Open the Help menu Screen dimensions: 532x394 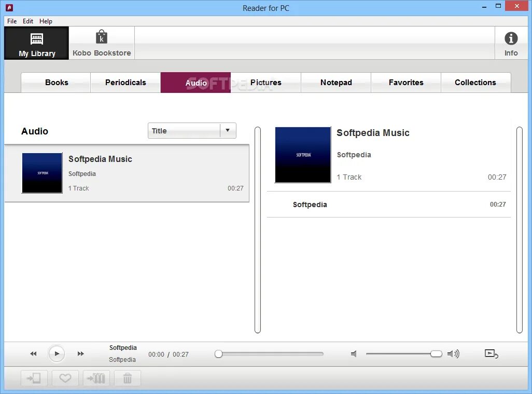tap(46, 21)
